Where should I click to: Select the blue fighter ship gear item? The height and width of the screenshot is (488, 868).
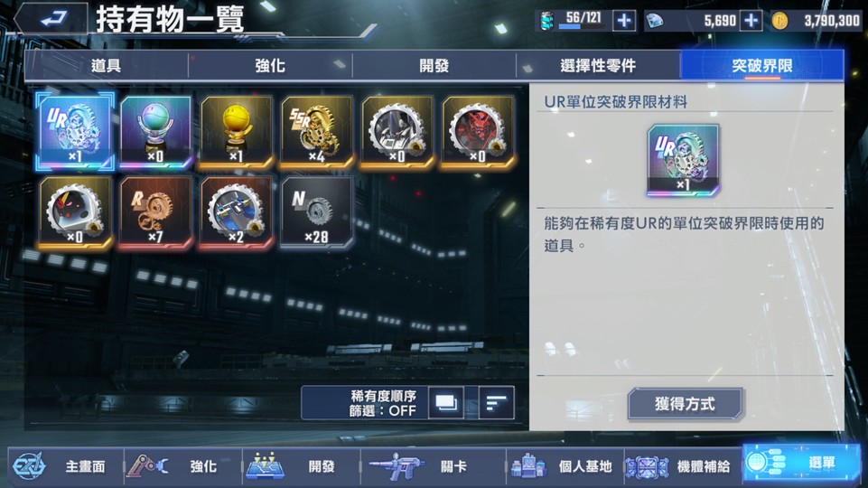[237, 211]
